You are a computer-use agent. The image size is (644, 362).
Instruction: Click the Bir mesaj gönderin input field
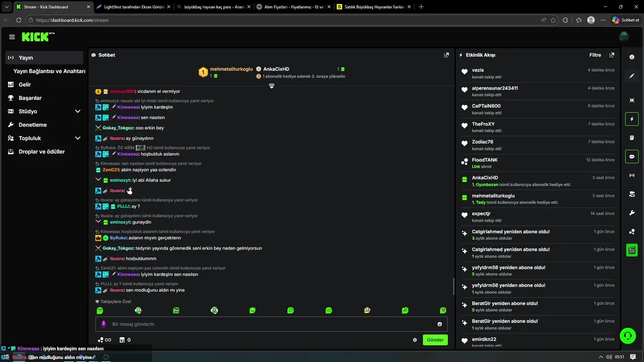[271, 324]
